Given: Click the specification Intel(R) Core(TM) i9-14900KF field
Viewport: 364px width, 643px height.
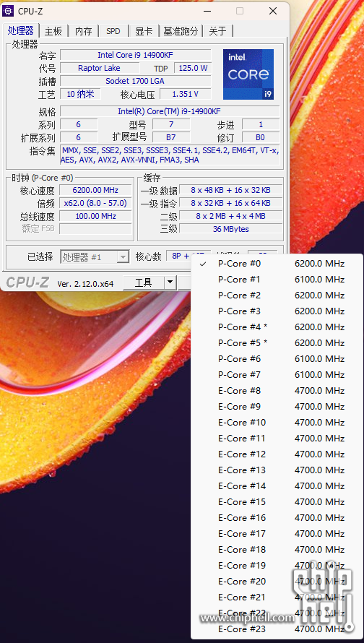Looking at the screenshot, I should click(x=170, y=111).
